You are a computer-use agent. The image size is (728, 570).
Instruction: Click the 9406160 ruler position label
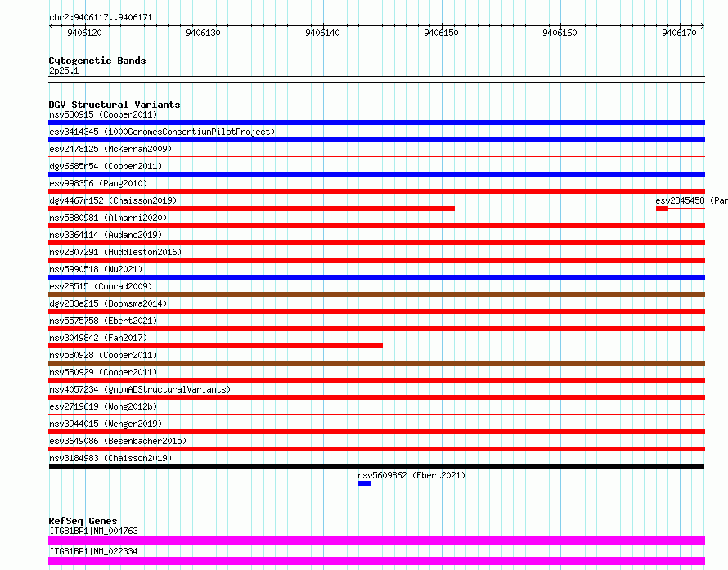(x=559, y=33)
